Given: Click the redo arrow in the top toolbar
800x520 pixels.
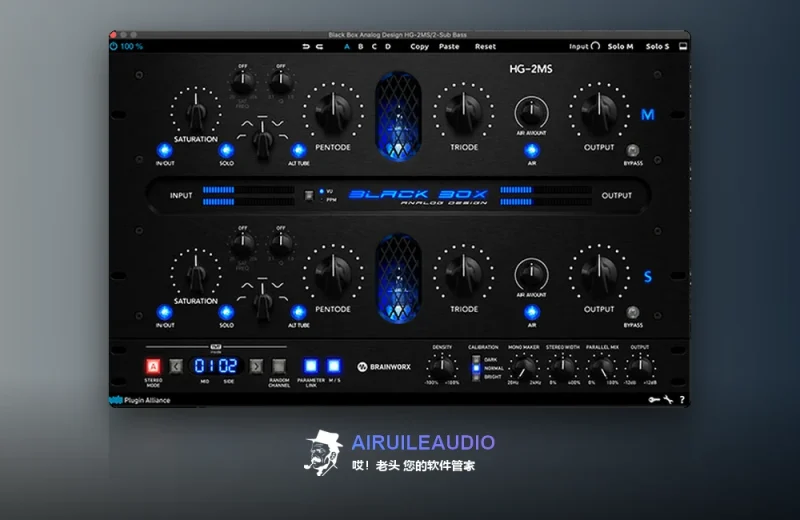Looking at the screenshot, I should pyautogui.click(x=319, y=46).
